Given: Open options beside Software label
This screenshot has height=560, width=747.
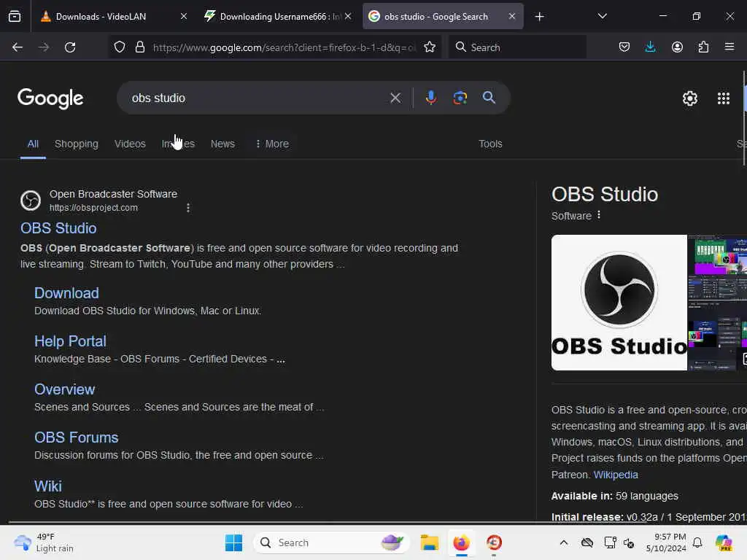Looking at the screenshot, I should click(599, 215).
